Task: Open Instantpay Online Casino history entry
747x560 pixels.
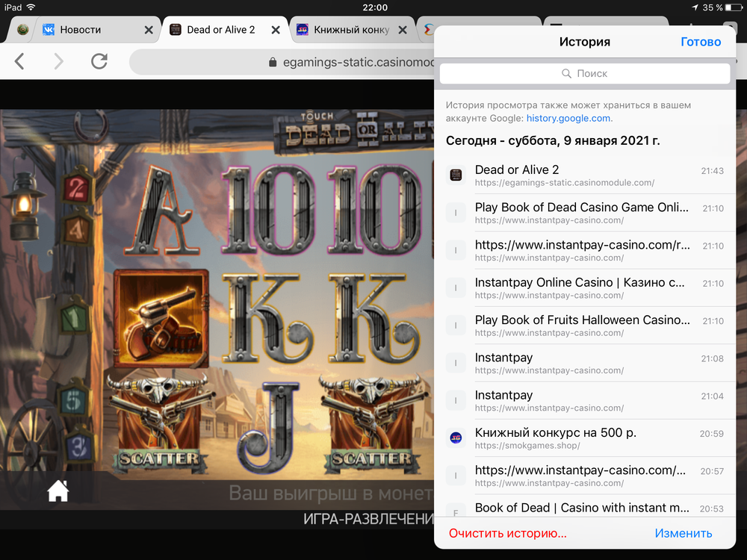Action: click(x=585, y=287)
